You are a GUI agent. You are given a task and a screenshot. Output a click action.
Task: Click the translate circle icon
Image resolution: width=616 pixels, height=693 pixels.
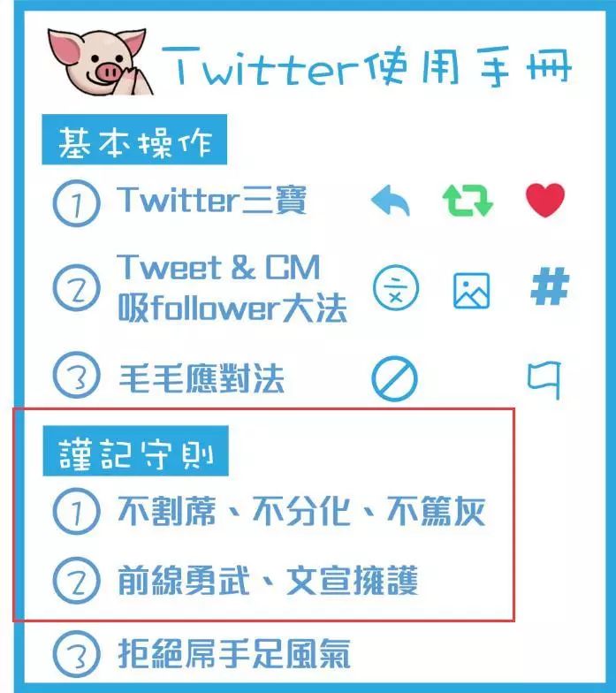tap(396, 288)
